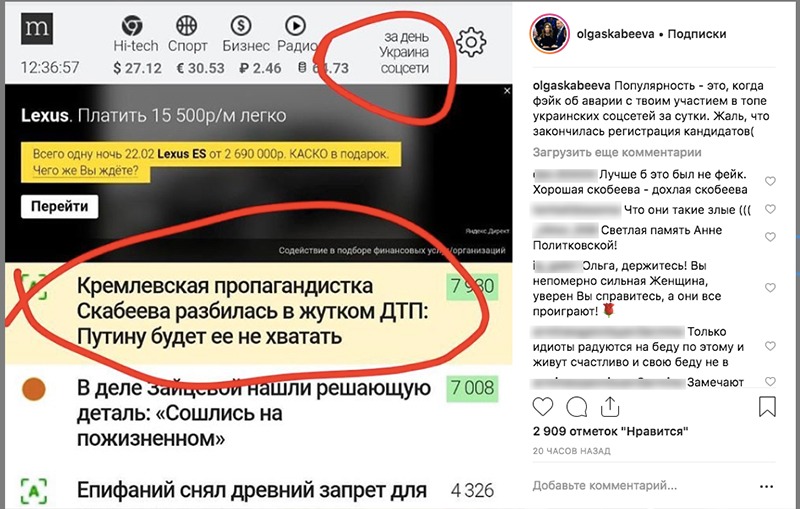Like the "Что они такие злые" comment
The width and height of the screenshot is (800, 509).
click(770, 209)
